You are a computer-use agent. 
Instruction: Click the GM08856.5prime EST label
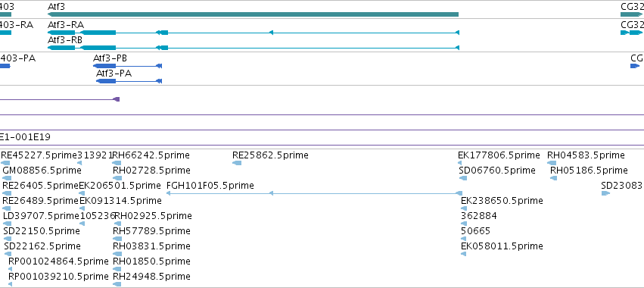tap(42, 171)
